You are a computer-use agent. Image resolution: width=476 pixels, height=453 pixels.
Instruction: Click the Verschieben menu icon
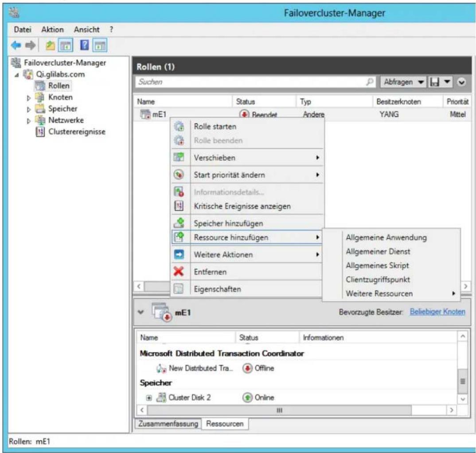coord(179,157)
